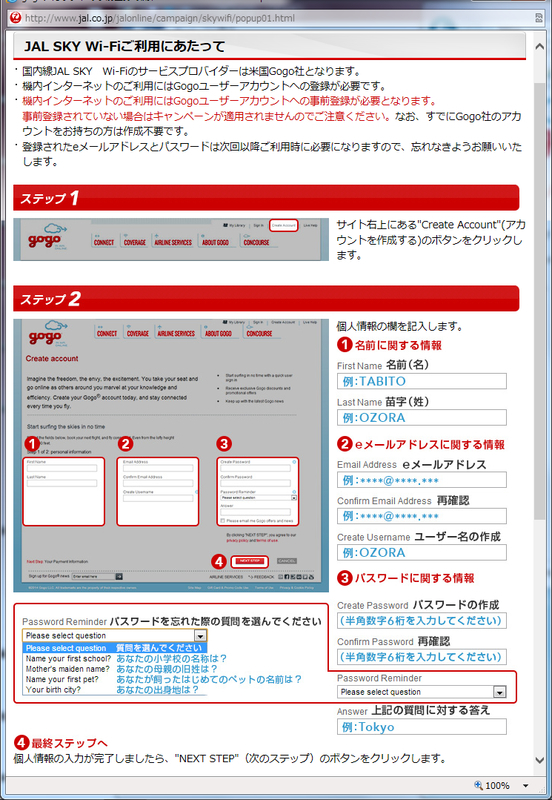Click the info icon beside Create Username in the gogo form
This screenshot has height=800, width=552.
196,492
